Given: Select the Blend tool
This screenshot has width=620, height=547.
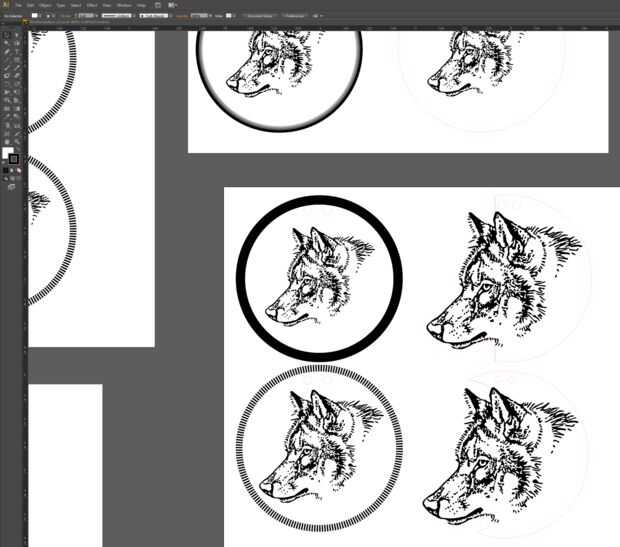Looking at the screenshot, I should 17,116.
